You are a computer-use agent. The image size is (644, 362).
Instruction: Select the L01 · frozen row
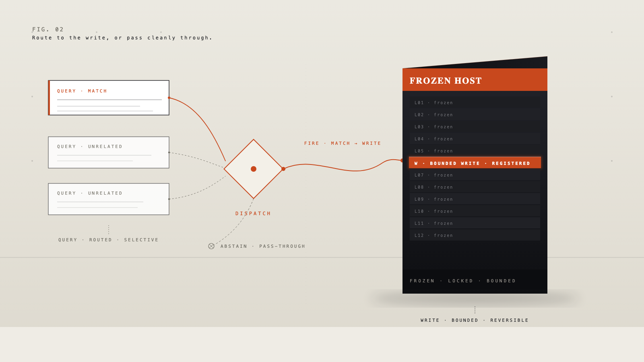pos(475,102)
